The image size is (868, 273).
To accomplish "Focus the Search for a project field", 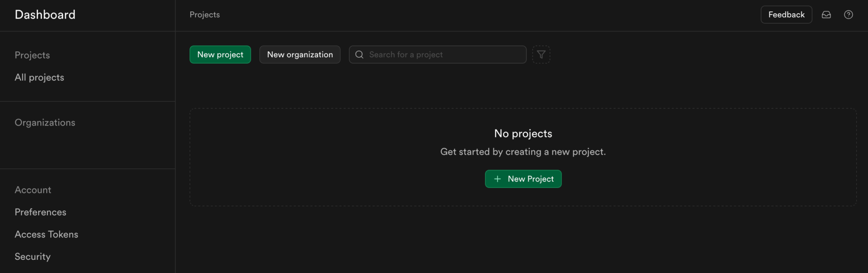I will click(437, 55).
